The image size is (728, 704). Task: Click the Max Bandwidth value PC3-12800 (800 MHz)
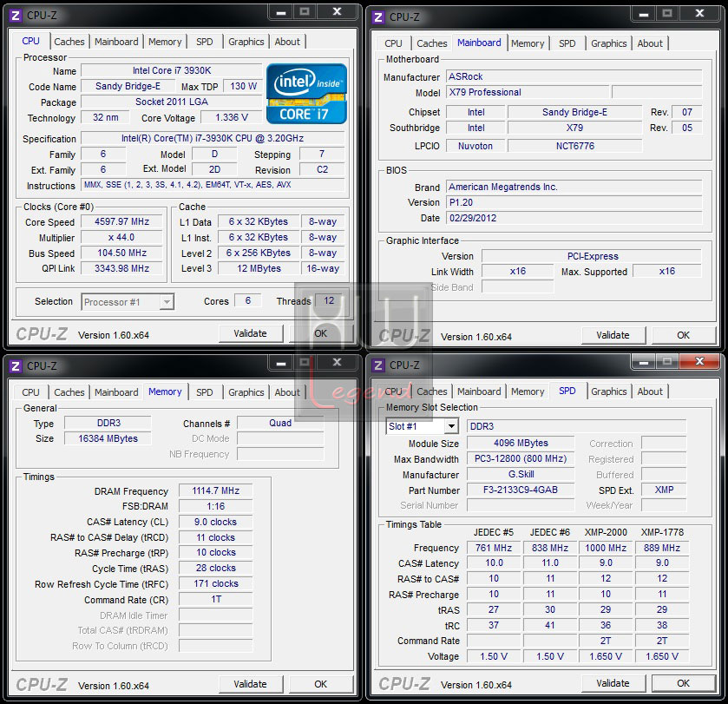pyautogui.click(x=521, y=459)
